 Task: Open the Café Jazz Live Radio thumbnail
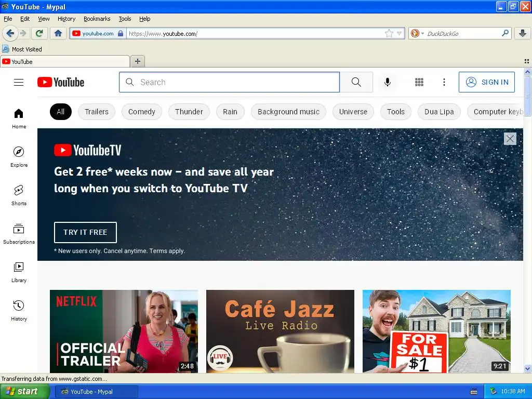[280, 331]
